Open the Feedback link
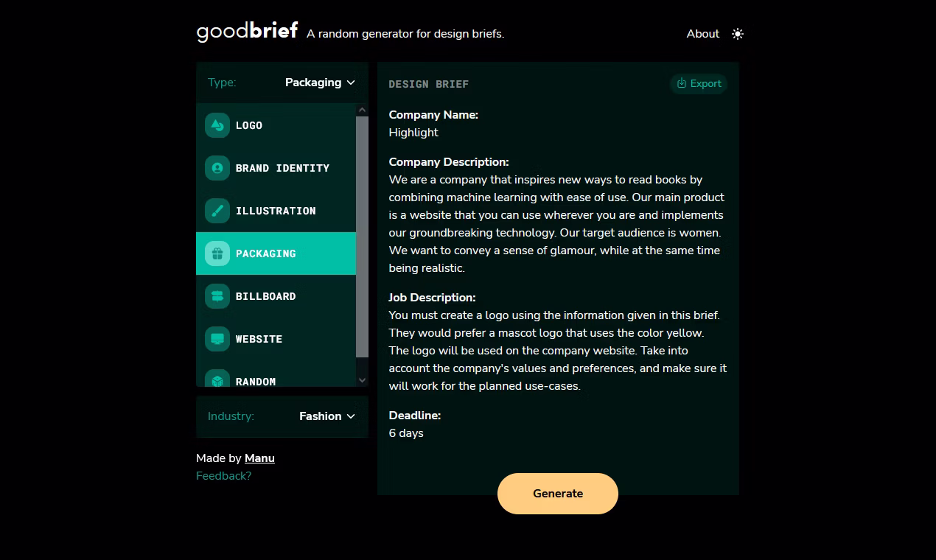 click(x=223, y=476)
